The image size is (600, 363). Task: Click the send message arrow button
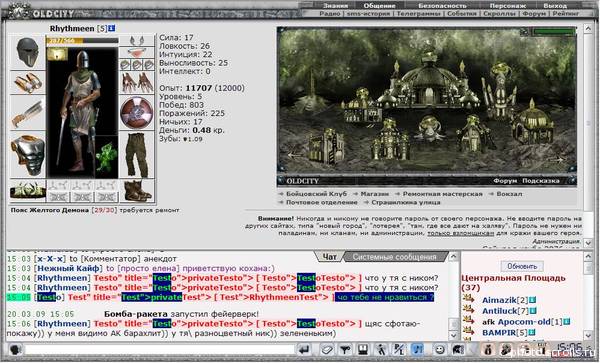(304, 349)
